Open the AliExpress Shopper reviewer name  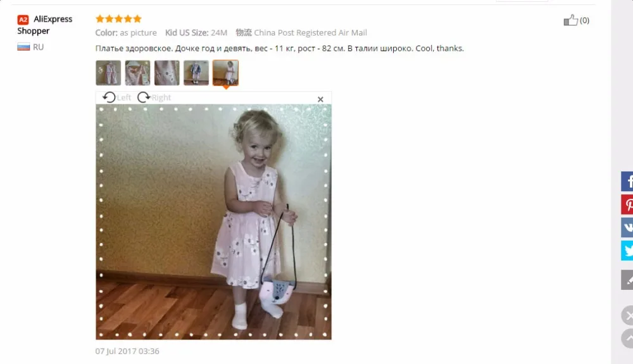(45, 25)
